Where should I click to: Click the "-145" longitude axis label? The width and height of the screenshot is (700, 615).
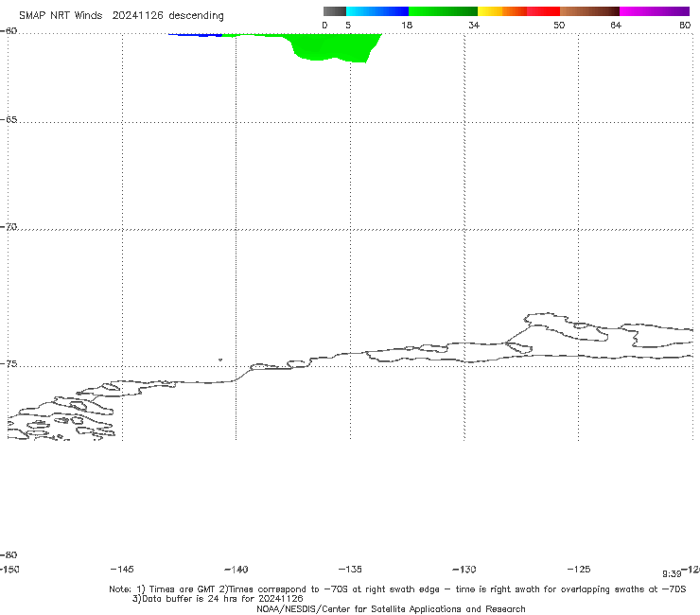click(122, 569)
